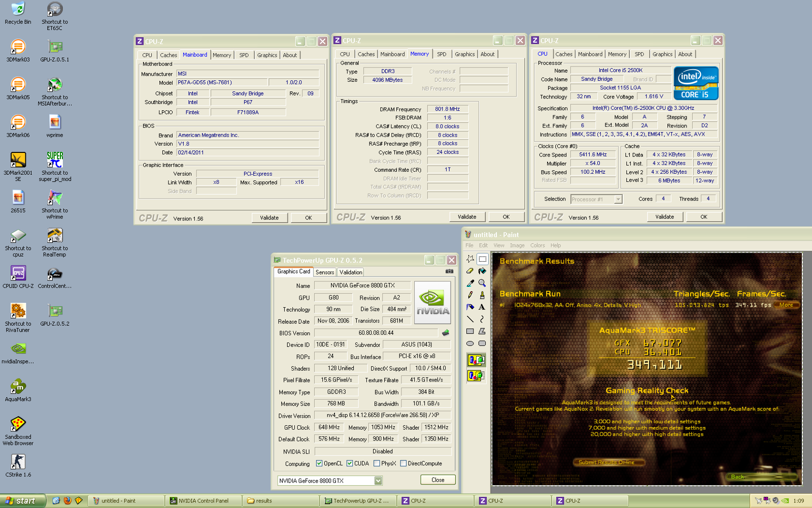812x508 pixels.
Task: Click the Close button in GPU-Z
Action: click(438, 480)
